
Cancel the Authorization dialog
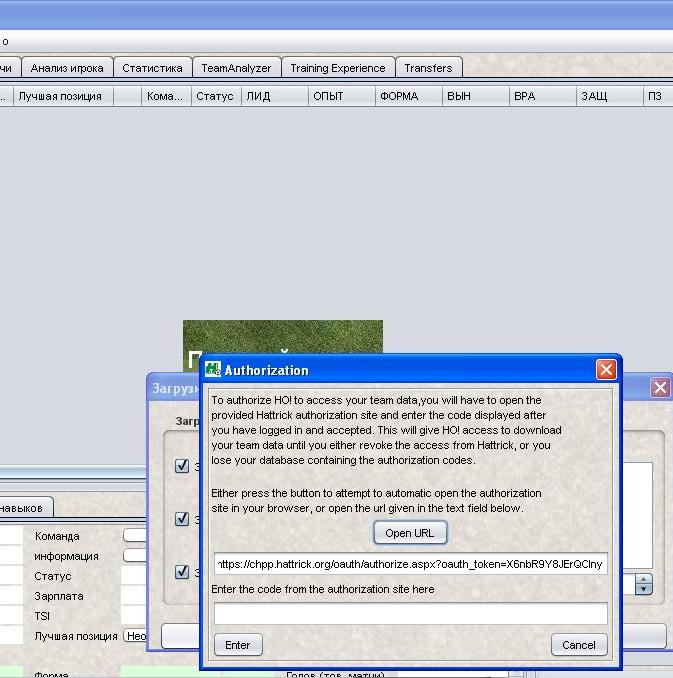tap(579, 645)
